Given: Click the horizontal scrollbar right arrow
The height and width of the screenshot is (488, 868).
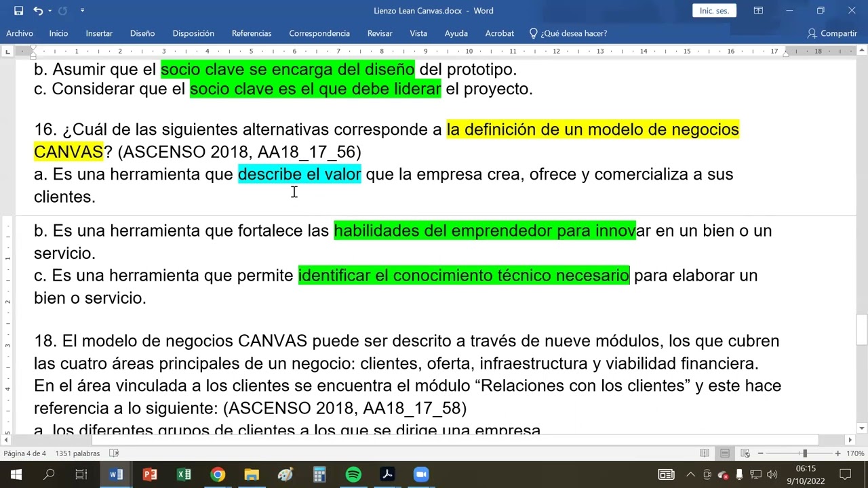Looking at the screenshot, I should (x=850, y=439).
